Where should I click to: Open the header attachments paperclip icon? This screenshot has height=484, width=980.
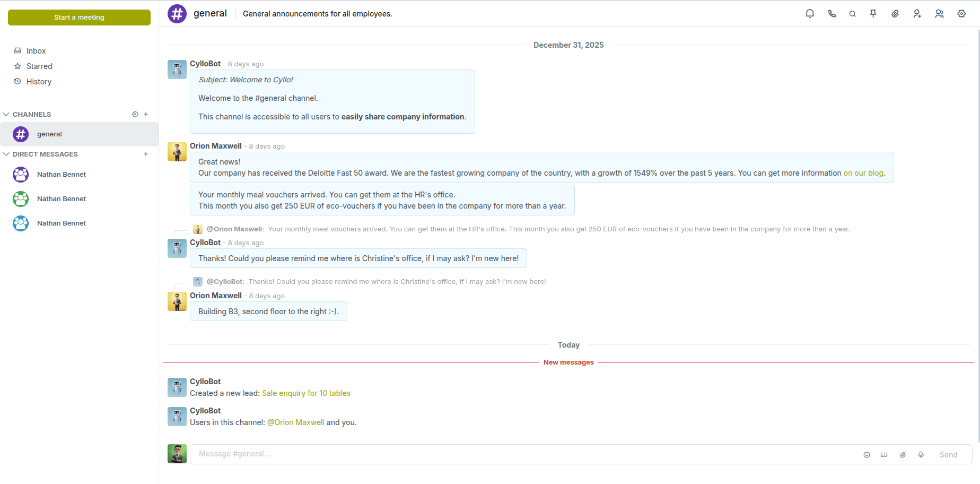895,14
